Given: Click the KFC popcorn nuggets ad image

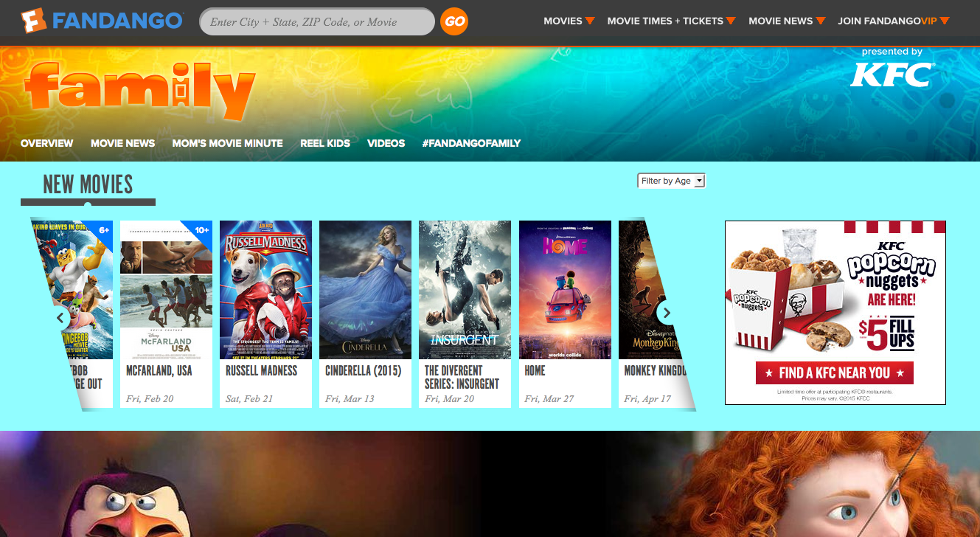Looking at the screenshot, I should [x=835, y=313].
